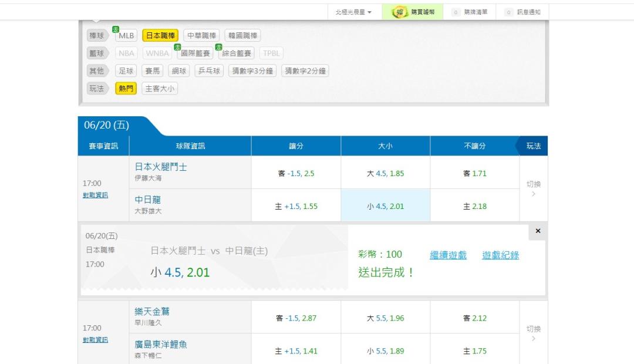This screenshot has height=364, width=634.
Task: Close the bet confirmation slip
Action: (538, 231)
